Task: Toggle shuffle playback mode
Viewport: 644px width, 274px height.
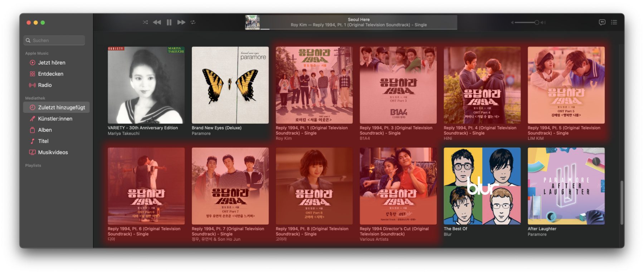Action: 145,22
